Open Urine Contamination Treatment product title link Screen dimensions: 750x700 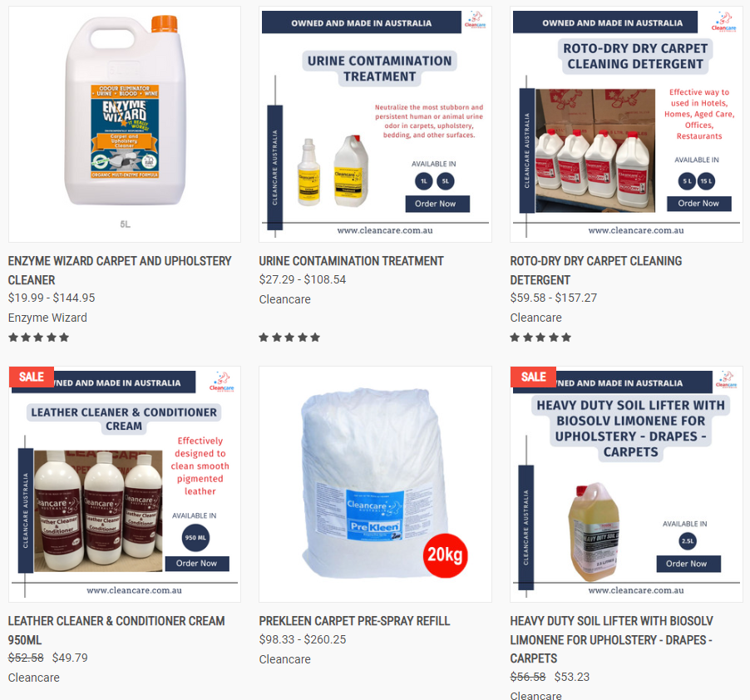coord(351,261)
